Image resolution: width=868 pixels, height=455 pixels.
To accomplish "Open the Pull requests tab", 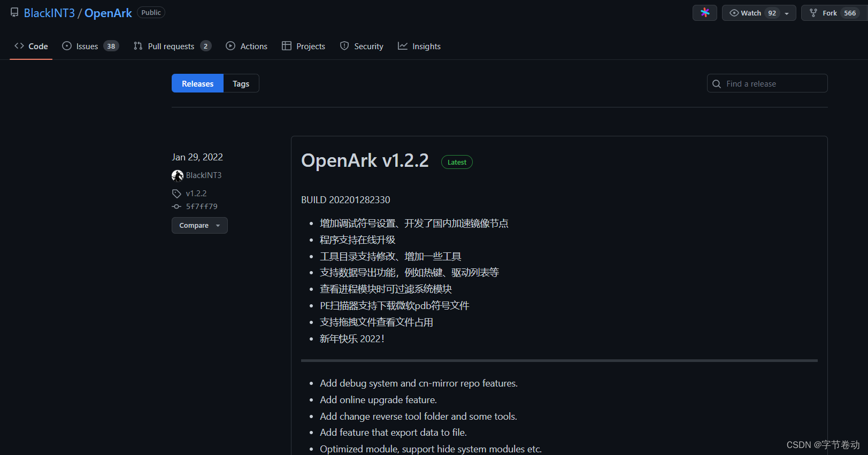I will tap(172, 47).
